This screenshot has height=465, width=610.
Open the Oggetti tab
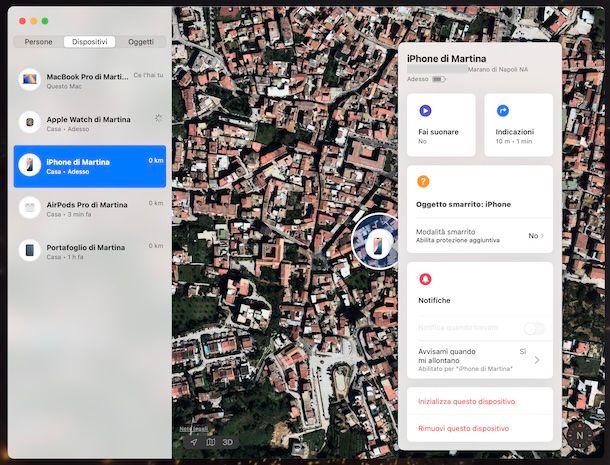pos(141,42)
